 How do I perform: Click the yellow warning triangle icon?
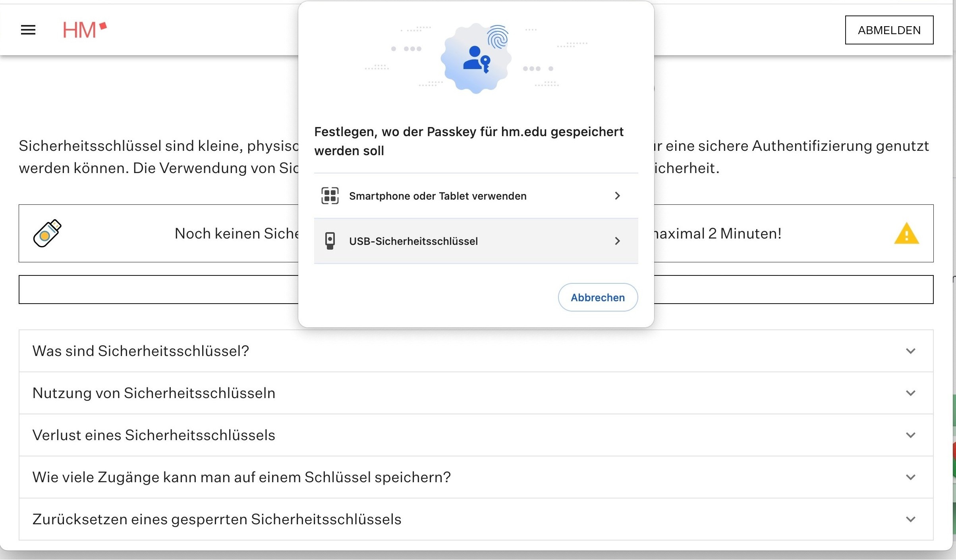(906, 233)
